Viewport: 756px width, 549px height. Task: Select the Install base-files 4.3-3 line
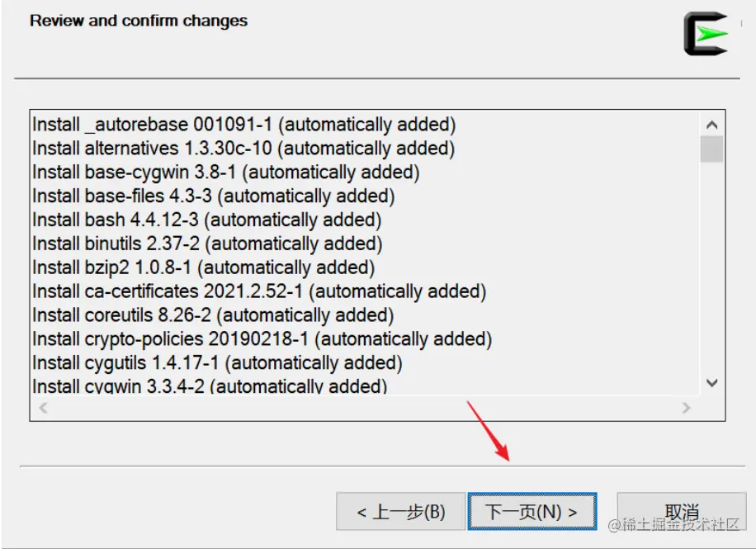tap(213, 196)
